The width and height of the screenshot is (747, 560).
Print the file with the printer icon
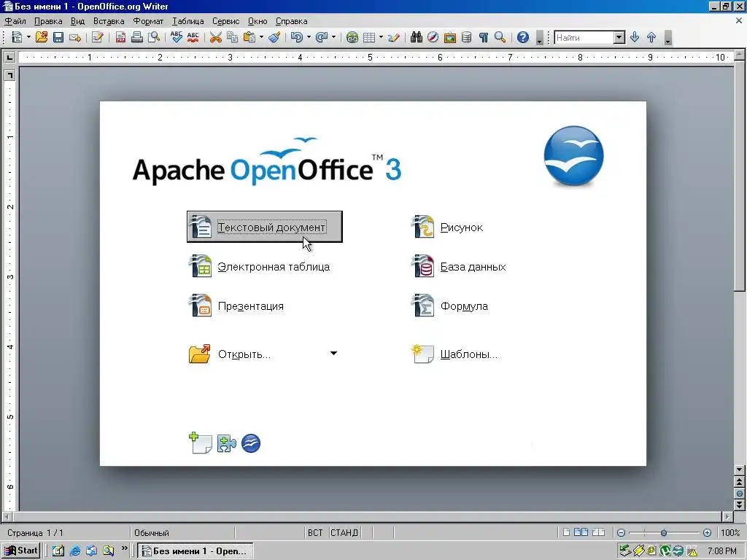point(137,37)
